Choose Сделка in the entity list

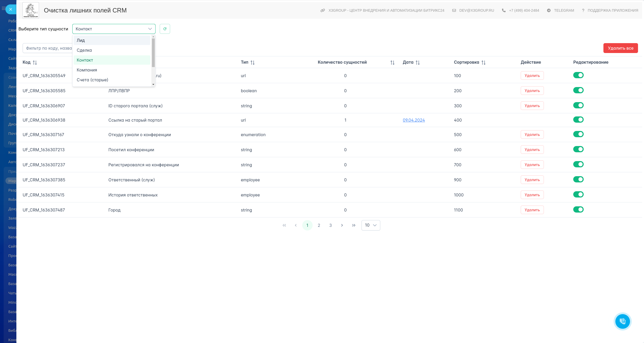click(84, 50)
